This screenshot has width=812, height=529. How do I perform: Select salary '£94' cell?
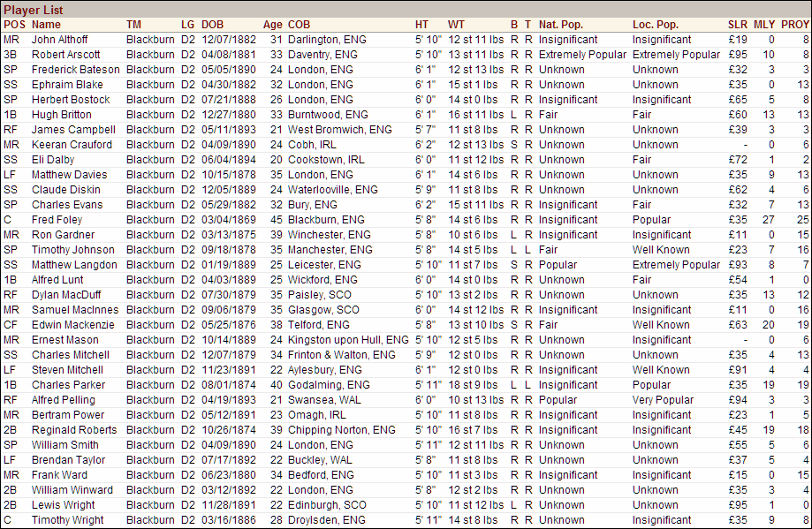tap(738, 399)
